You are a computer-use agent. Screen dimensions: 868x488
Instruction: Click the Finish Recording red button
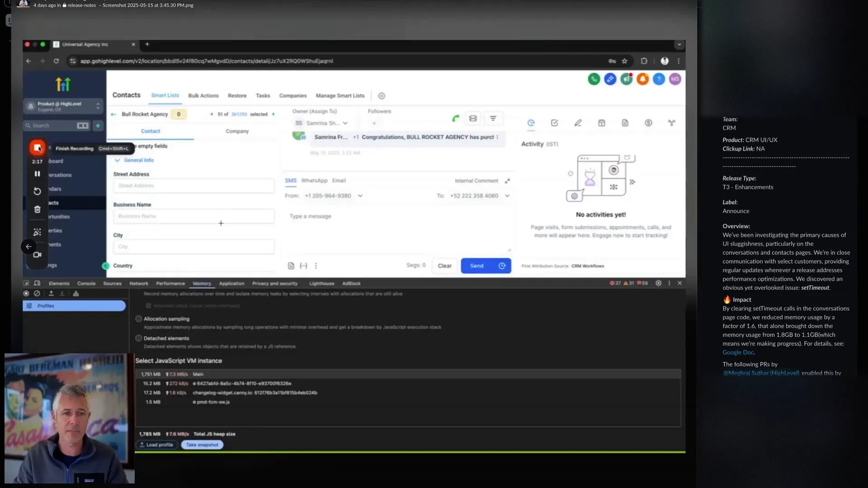37,147
